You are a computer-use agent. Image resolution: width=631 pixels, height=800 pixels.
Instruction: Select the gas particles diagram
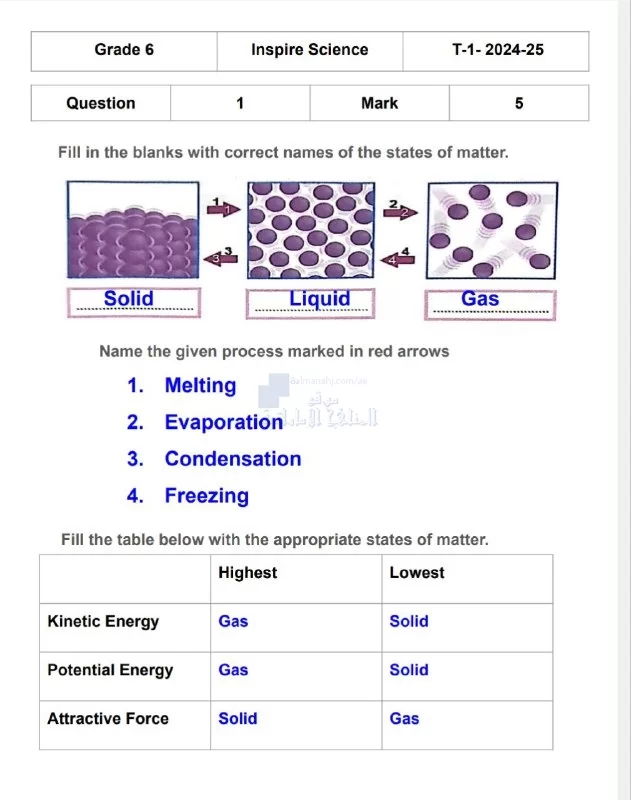(x=492, y=231)
